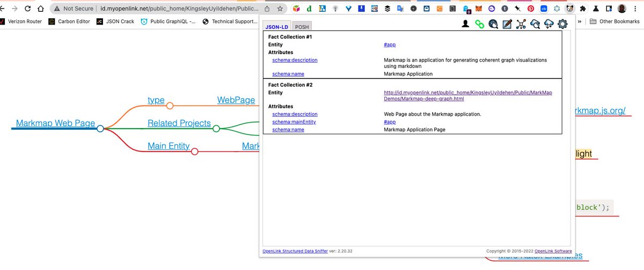
Task: Click schema:name link in Fact Collection #2
Action: coord(288,130)
